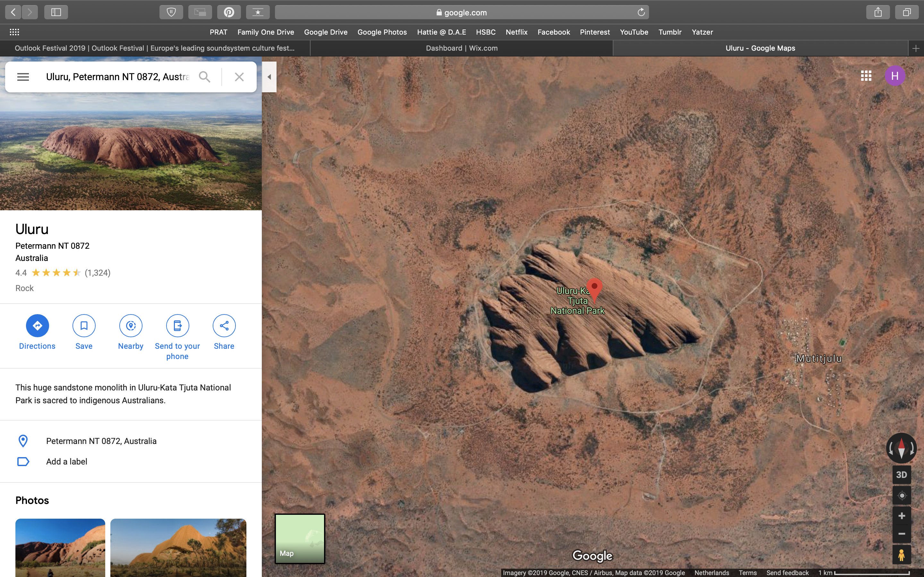924x577 pixels.
Task: Save Uluru with the bookmark icon
Action: [84, 325]
